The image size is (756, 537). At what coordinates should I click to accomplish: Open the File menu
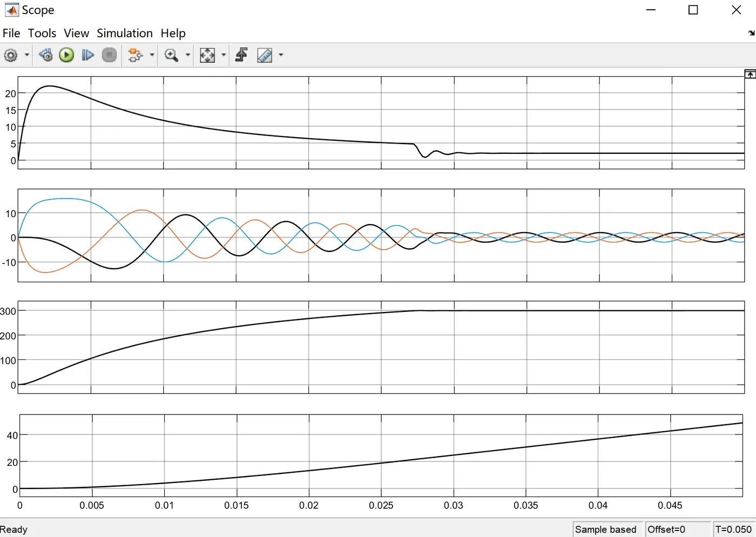coord(11,33)
